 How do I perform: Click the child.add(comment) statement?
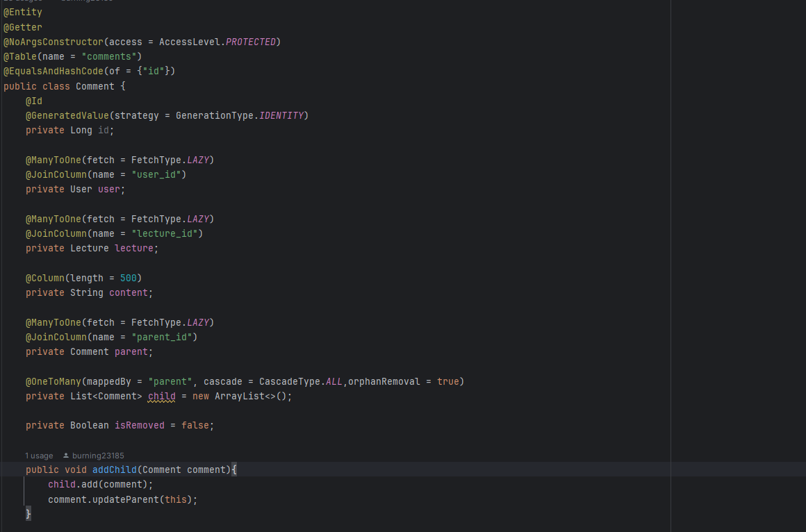(100, 485)
